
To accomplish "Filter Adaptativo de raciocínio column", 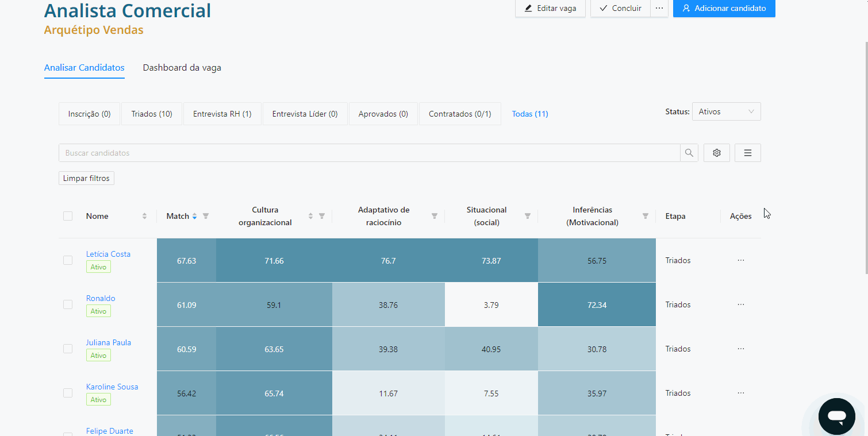I will pyautogui.click(x=435, y=216).
